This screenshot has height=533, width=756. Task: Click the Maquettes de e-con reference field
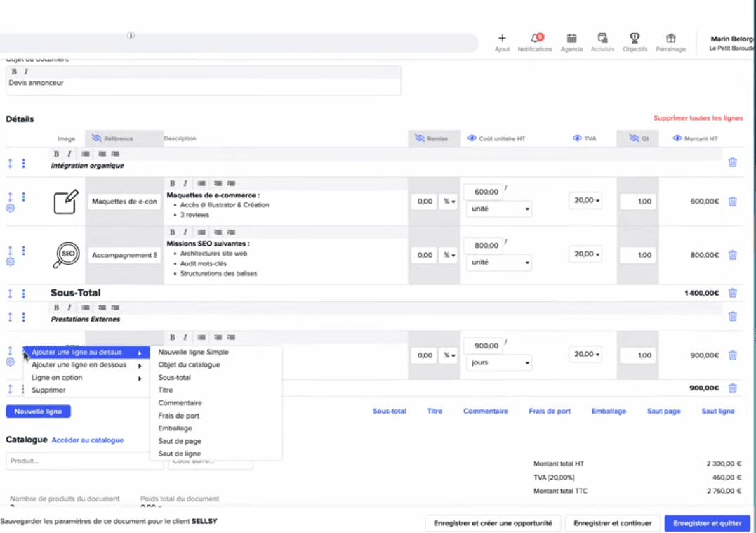click(124, 202)
